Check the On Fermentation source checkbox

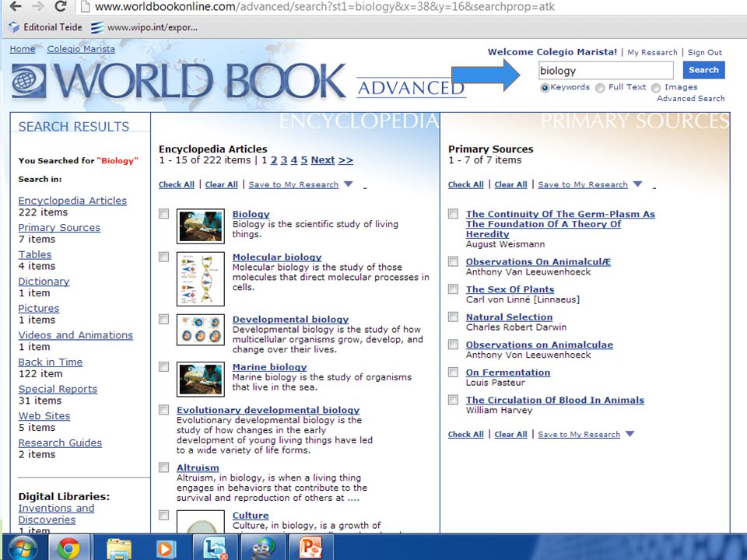click(x=454, y=373)
